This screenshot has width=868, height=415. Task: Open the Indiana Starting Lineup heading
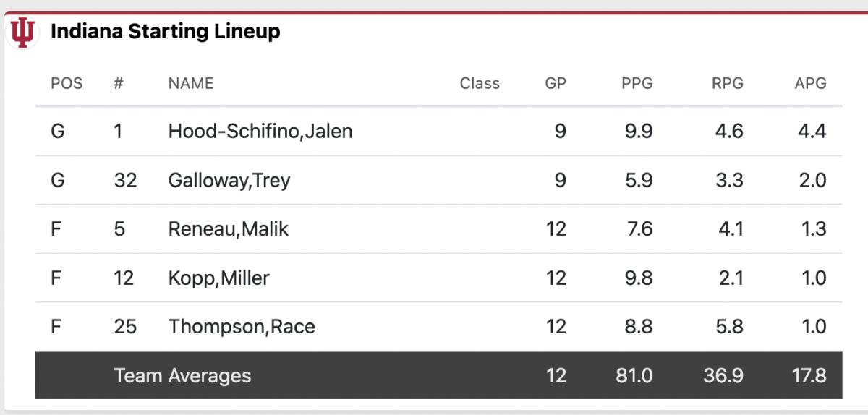165,32
